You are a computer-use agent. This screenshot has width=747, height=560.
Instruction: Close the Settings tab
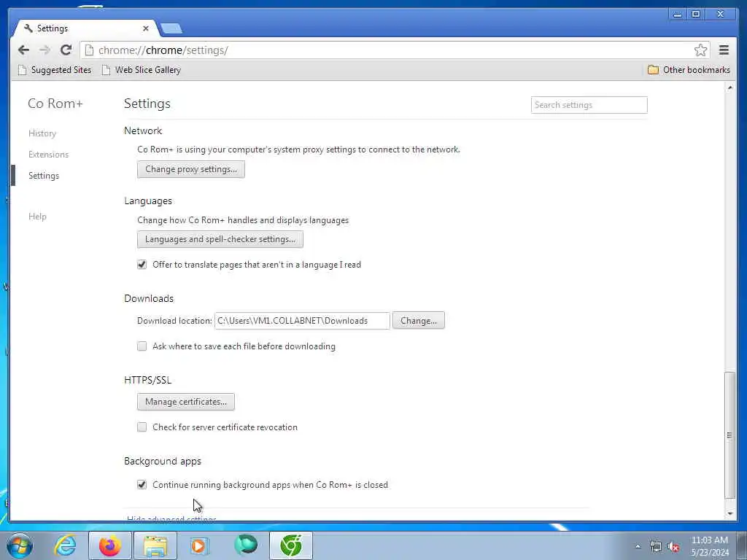(146, 28)
